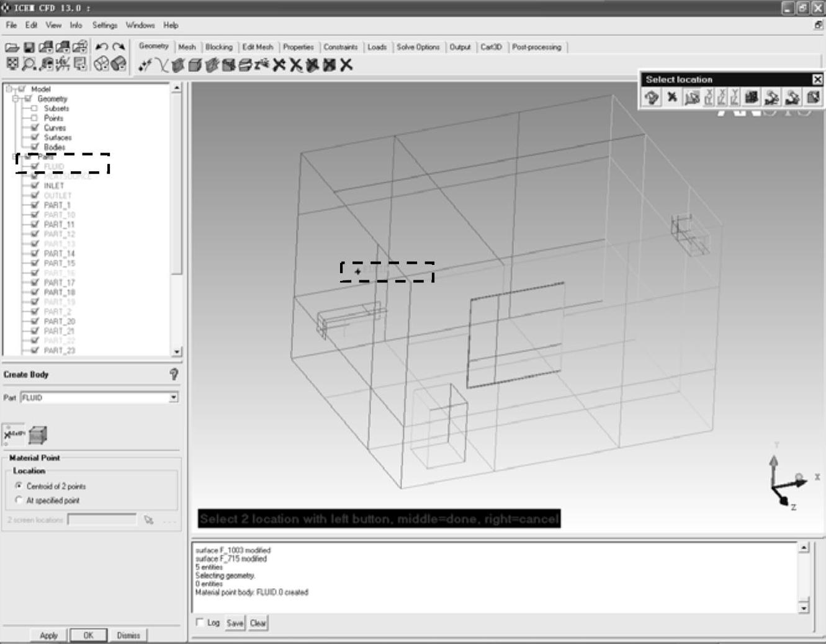The width and height of the screenshot is (826, 644).
Task: Switch to wireframe display icon
Action: point(101,64)
